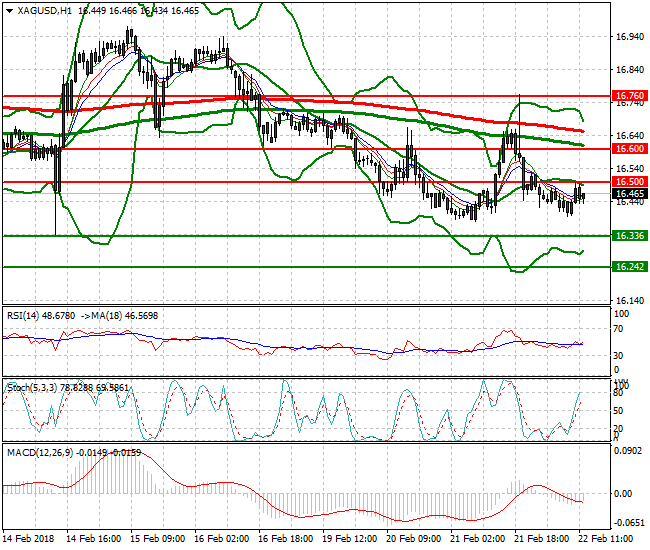This screenshot has height=550, width=650.
Task: Click the black 16.465 current price label
Action: pos(629,194)
